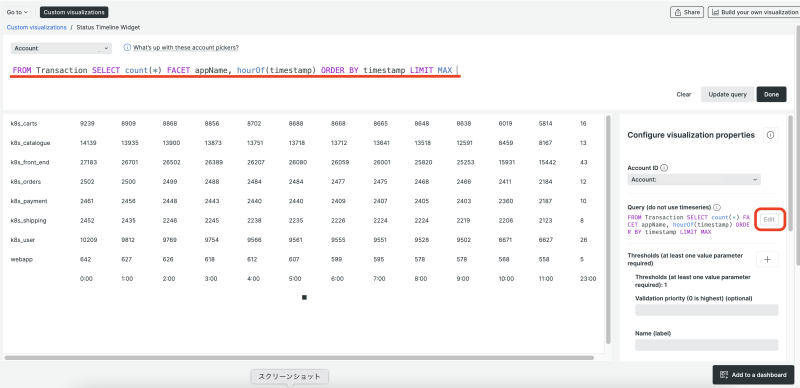Click the info icon next to Account ID
Image resolution: width=800 pixels, height=388 pixels.
[x=664, y=167]
